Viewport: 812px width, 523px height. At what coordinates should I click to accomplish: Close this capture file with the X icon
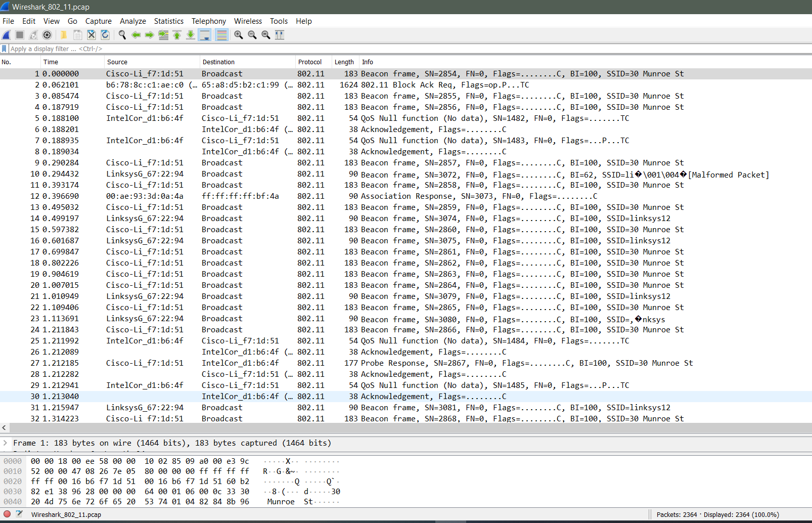coord(92,35)
